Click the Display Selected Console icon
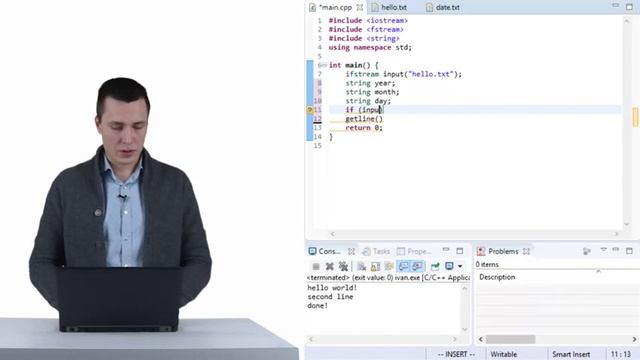The image size is (640, 360). tap(449, 267)
